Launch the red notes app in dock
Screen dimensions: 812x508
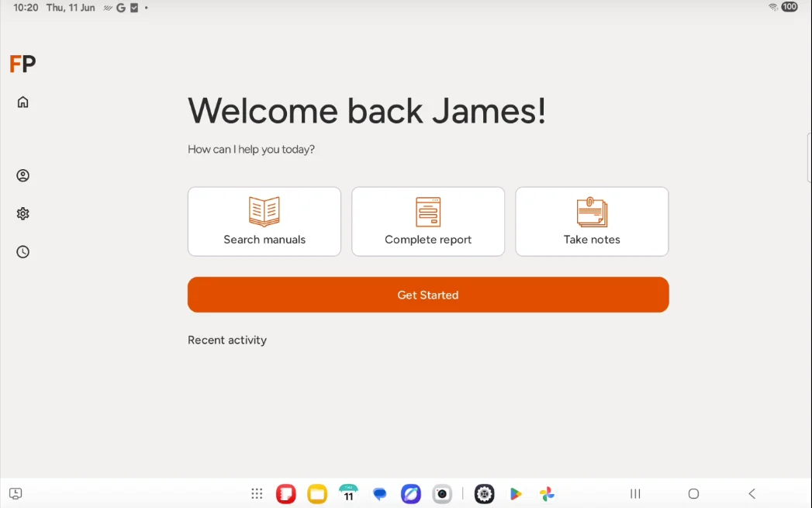click(286, 494)
